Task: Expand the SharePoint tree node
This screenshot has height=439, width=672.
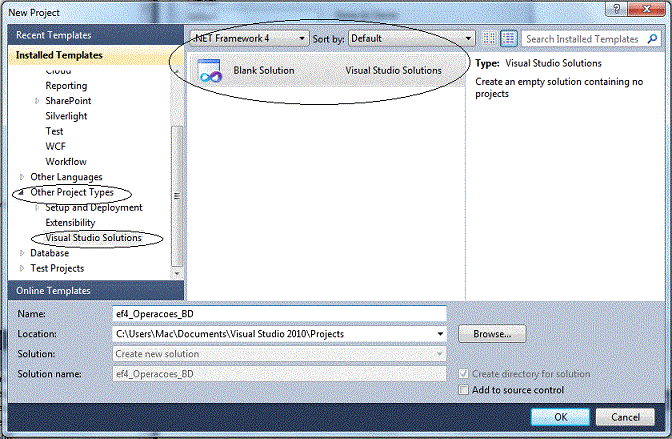Action: tap(37, 101)
